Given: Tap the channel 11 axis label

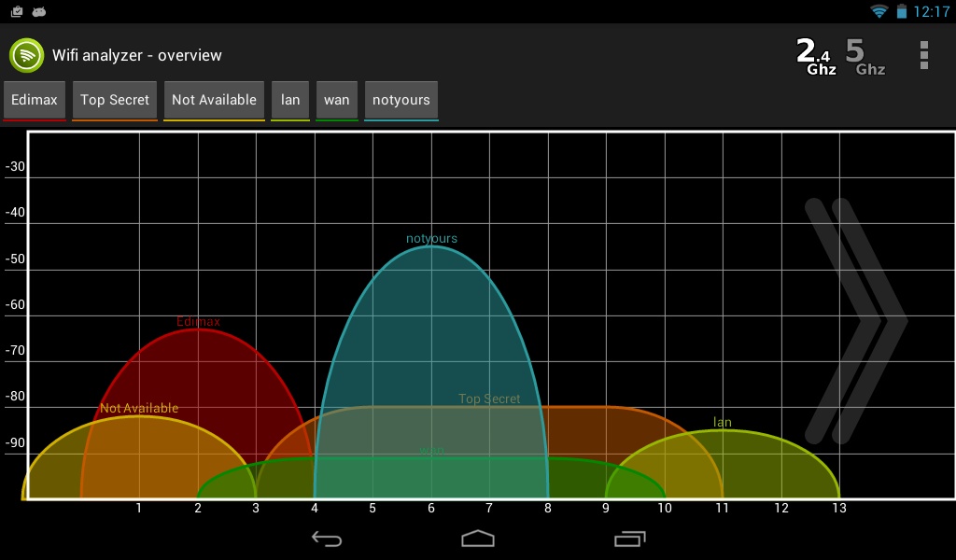Looking at the screenshot, I should (723, 509).
